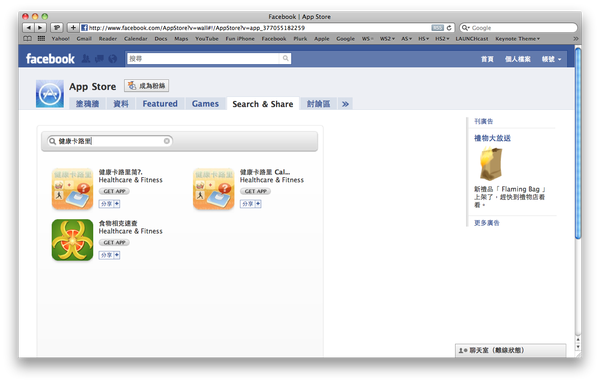Expand the HS2 bookmarks folder

[x=442, y=39]
